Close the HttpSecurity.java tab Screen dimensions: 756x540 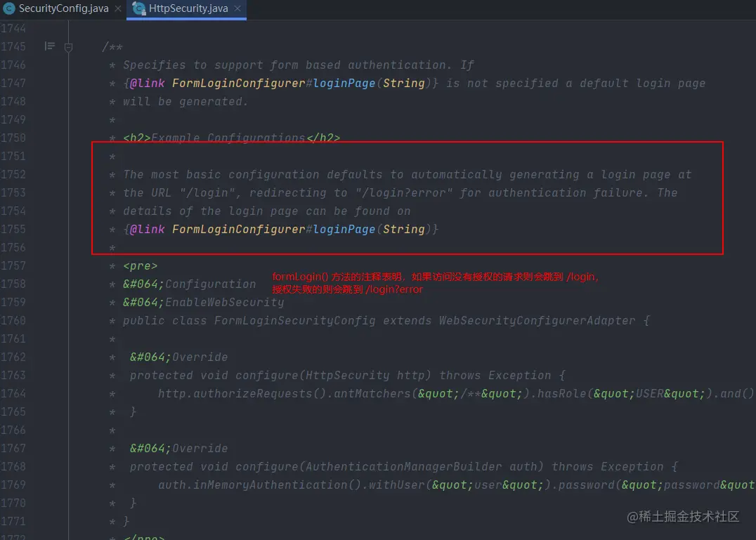[x=237, y=8]
